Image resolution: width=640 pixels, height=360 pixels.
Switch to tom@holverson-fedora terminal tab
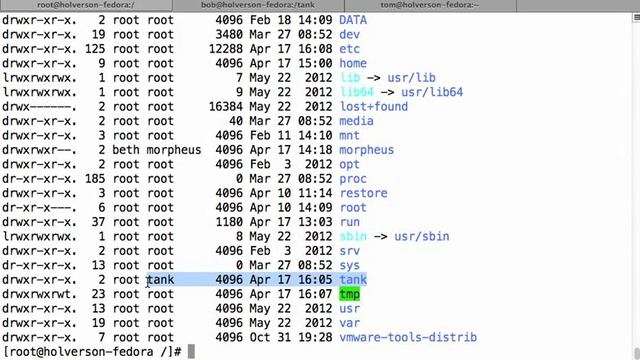(x=430, y=5)
